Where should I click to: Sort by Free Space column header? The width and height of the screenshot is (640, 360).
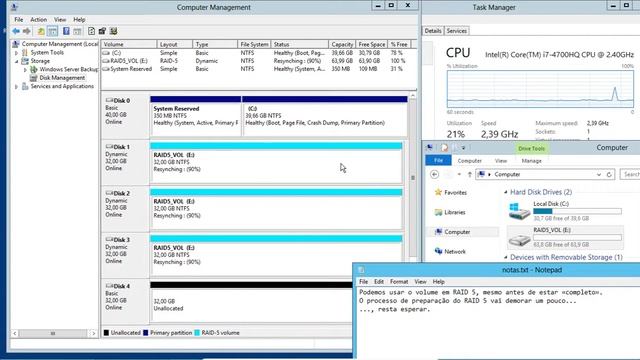tap(371, 44)
